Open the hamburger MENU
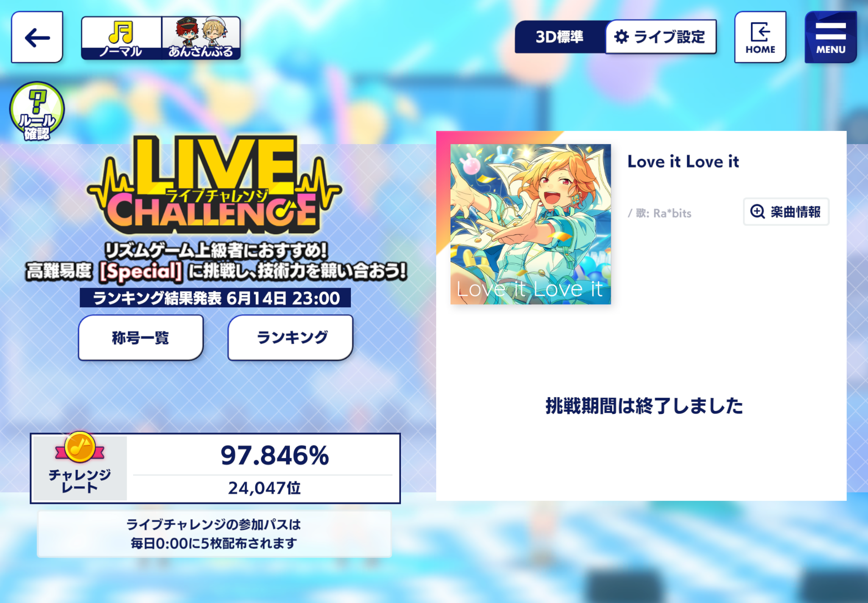The width and height of the screenshot is (868, 603). coord(831,37)
